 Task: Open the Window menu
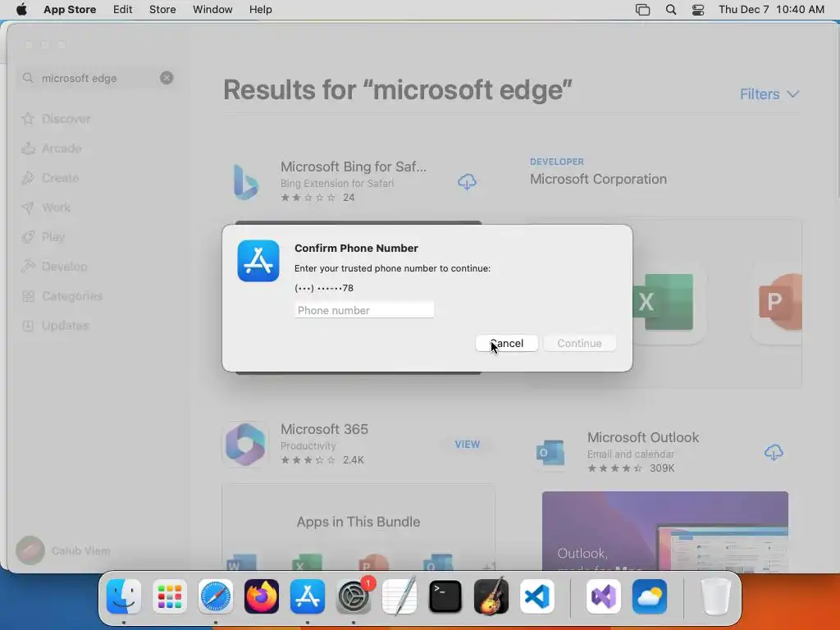[x=212, y=9]
